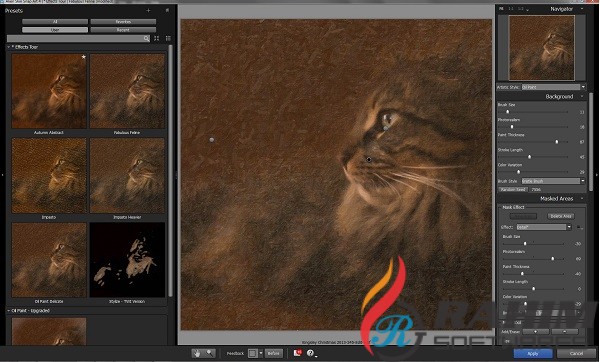The height and width of the screenshot is (362, 600).
Task: Click the gray mask control point on background
Action: [212, 140]
